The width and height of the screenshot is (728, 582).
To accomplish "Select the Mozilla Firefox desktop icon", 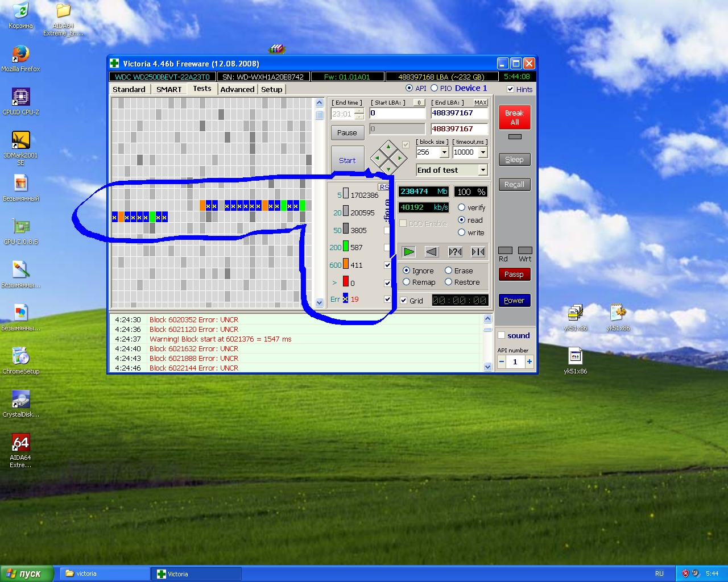I will click(20, 59).
